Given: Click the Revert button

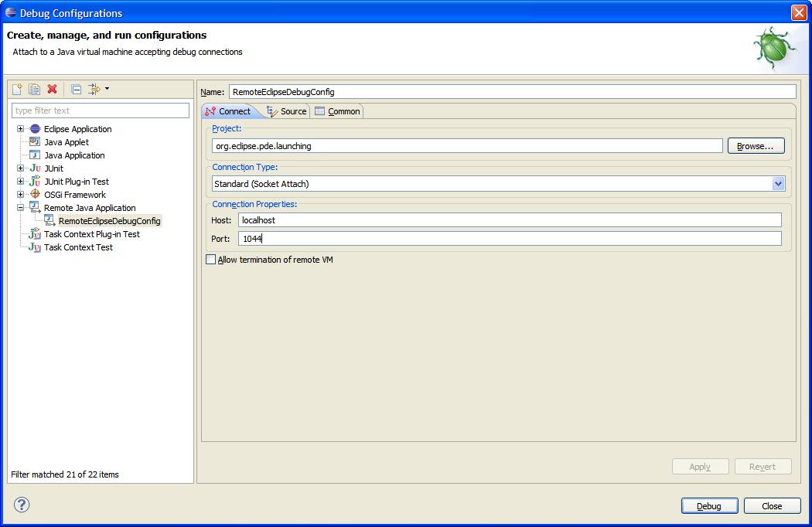Looking at the screenshot, I should pyautogui.click(x=763, y=467).
